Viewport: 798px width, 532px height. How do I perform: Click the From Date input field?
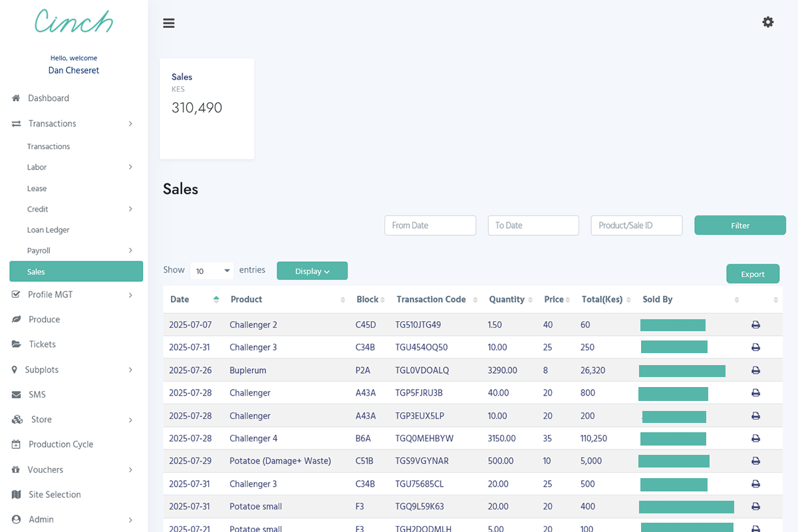point(430,225)
